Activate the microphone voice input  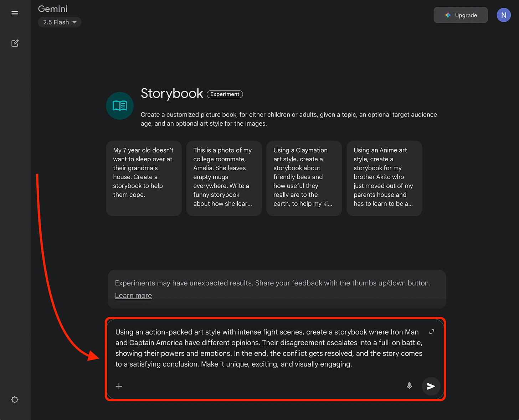[x=410, y=386]
